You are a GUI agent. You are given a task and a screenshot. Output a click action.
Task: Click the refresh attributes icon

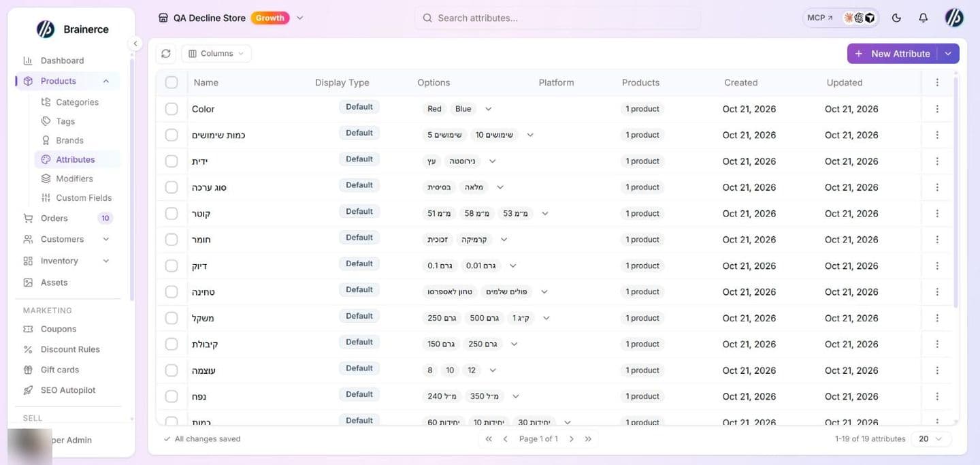point(166,53)
